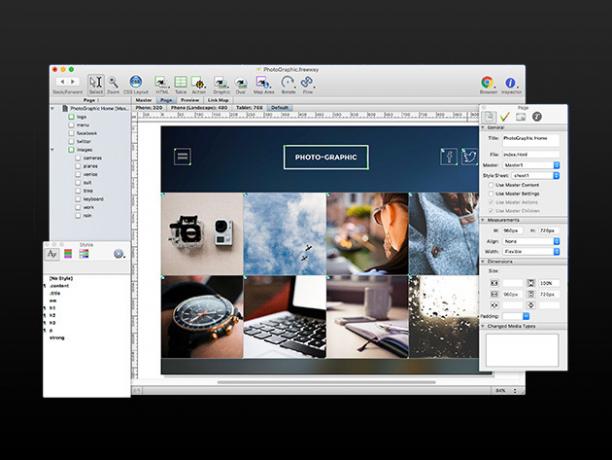Click the Title field in Inspector
This screenshot has width=612, height=460.
pyautogui.click(x=531, y=140)
